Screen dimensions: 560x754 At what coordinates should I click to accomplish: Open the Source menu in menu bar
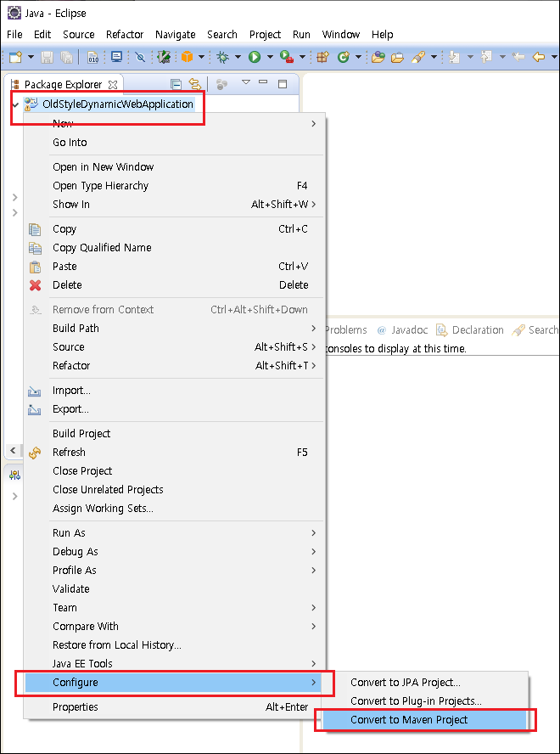pos(78,34)
